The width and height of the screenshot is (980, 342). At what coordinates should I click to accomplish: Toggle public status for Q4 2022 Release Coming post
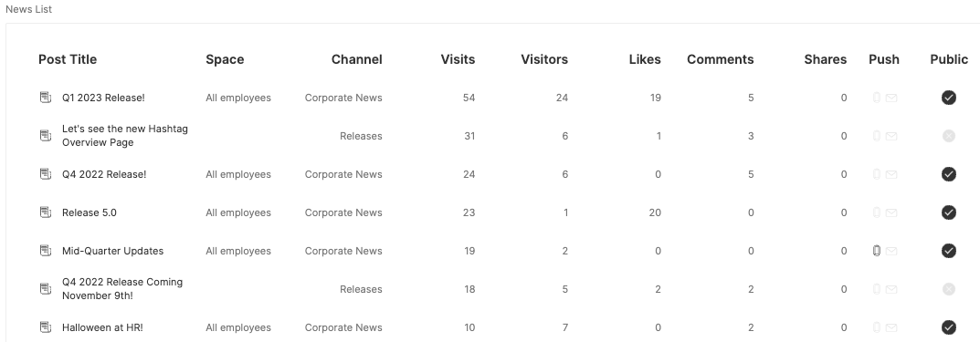click(x=949, y=289)
